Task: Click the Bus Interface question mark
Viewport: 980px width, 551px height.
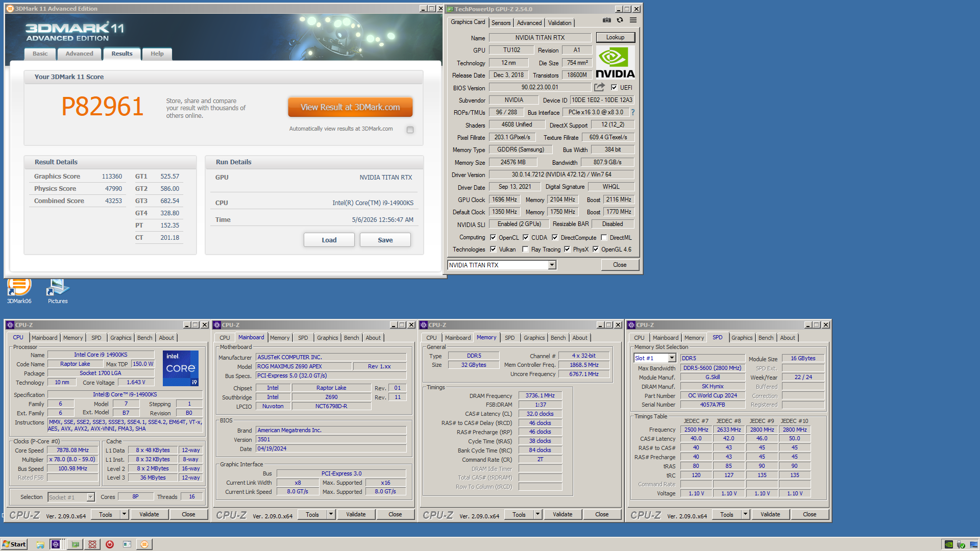Action: (633, 112)
